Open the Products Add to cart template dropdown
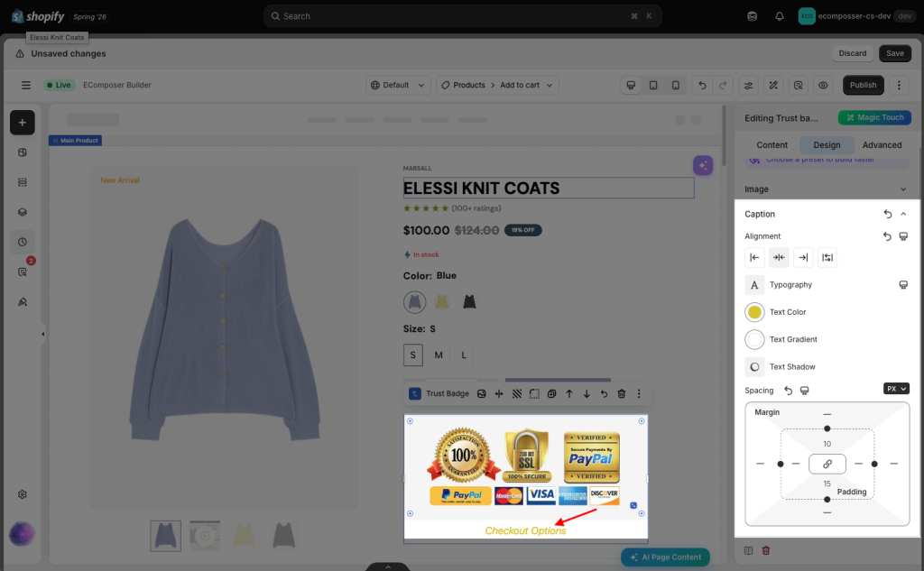This screenshot has height=571, width=924. pos(497,85)
